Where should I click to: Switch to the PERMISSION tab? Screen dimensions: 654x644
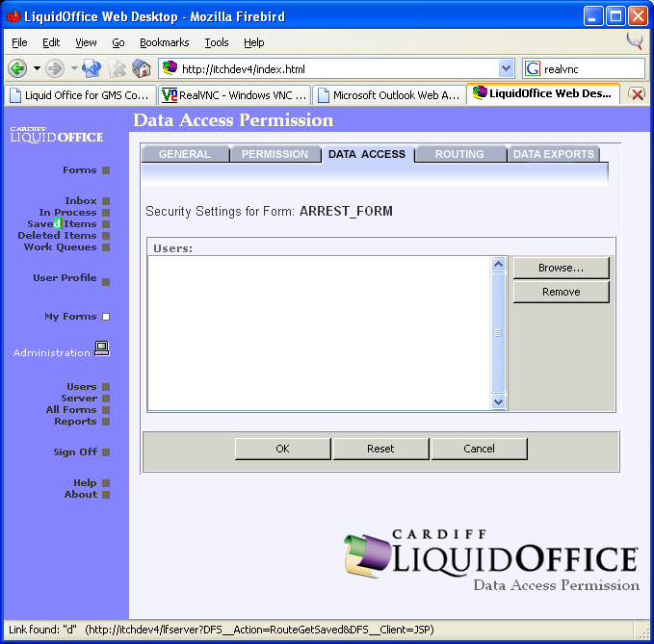point(275,154)
